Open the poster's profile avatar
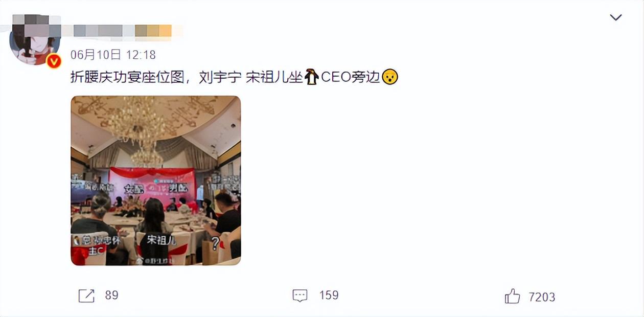Image resolution: width=644 pixels, height=317 pixels. coord(35,40)
